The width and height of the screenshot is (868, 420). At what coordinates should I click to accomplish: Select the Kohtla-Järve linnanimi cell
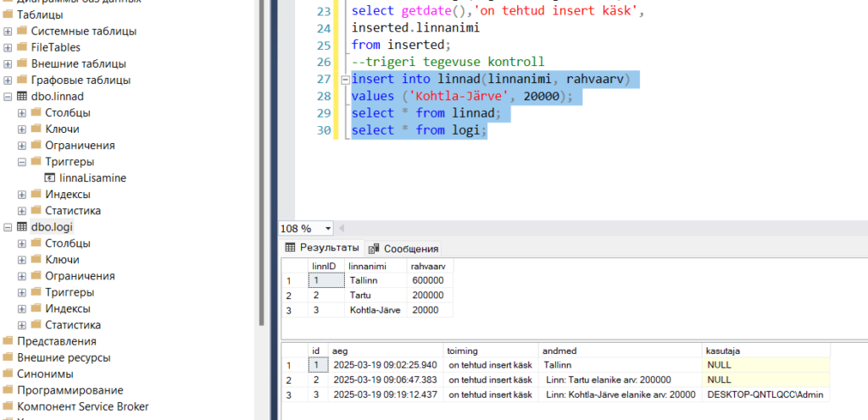376,310
